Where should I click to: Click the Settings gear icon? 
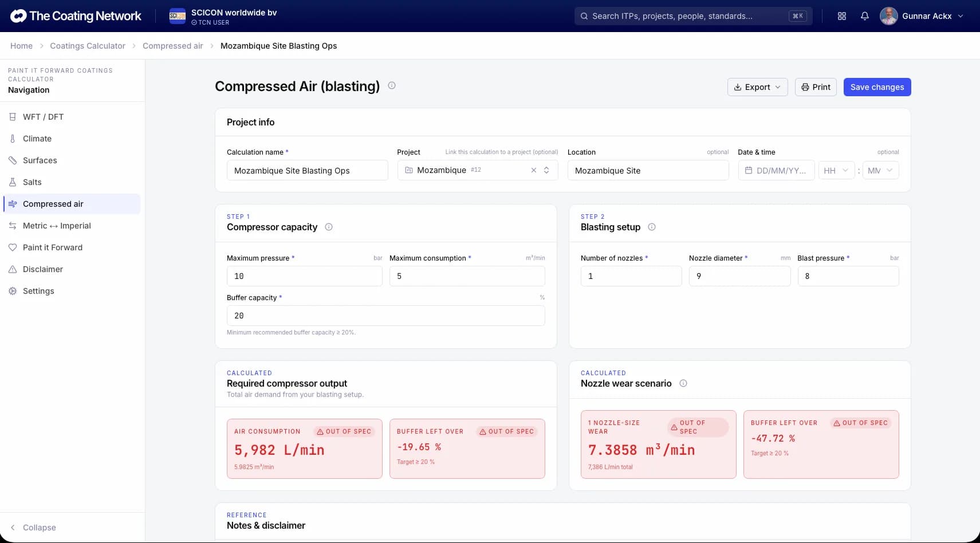pos(13,291)
